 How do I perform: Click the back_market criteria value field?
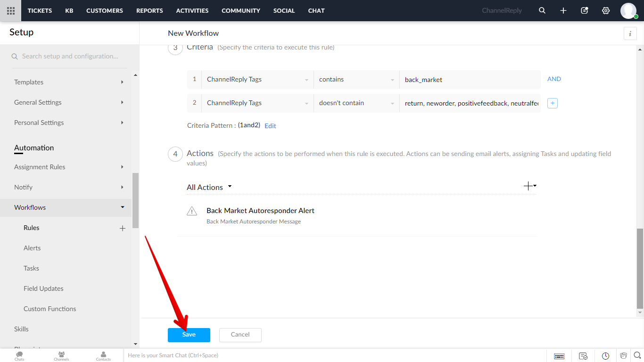tap(470, 80)
